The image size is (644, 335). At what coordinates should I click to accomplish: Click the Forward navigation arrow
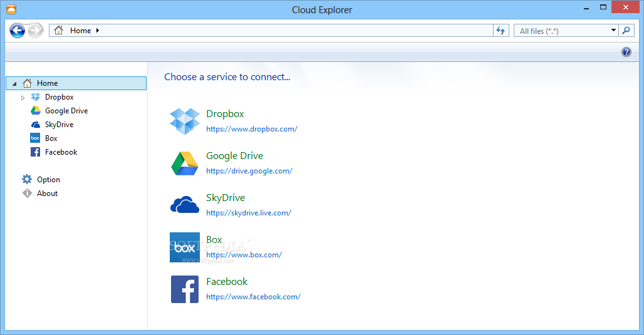pyautogui.click(x=35, y=31)
